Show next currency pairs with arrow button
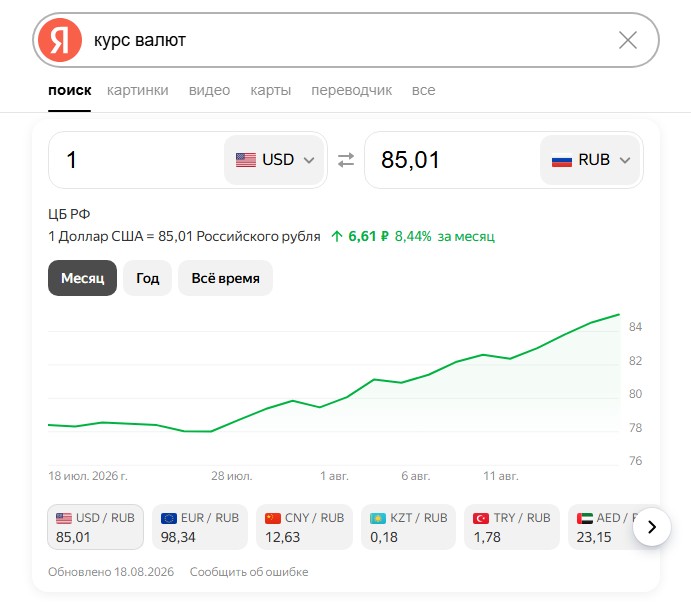Image resolution: width=691 pixels, height=604 pixels. [x=652, y=526]
